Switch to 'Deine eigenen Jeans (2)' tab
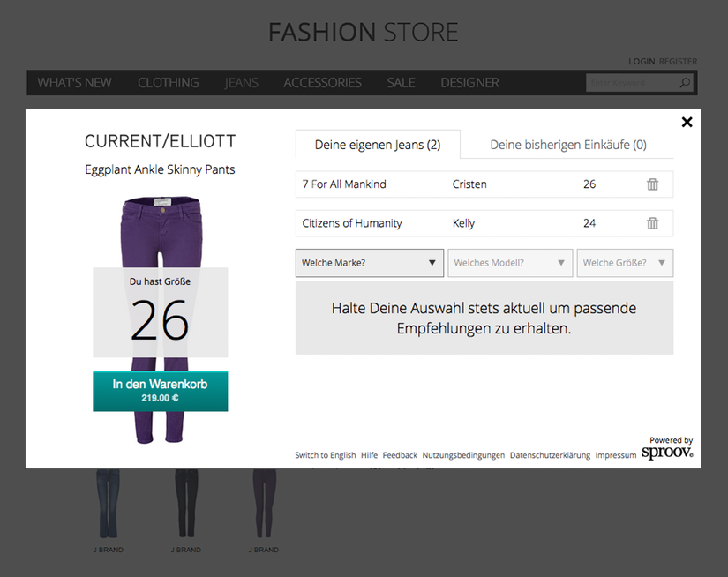 click(x=378, y=145)
